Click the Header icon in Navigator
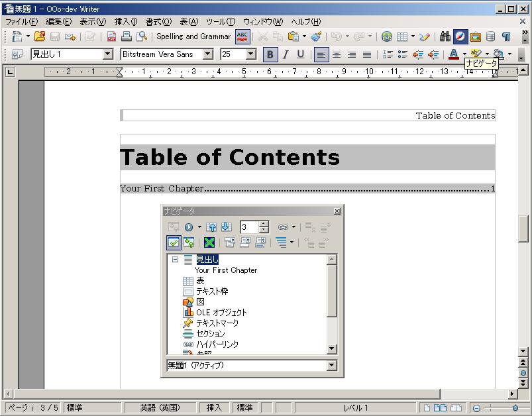Screen dimensions: 532x416 (230, 242)
